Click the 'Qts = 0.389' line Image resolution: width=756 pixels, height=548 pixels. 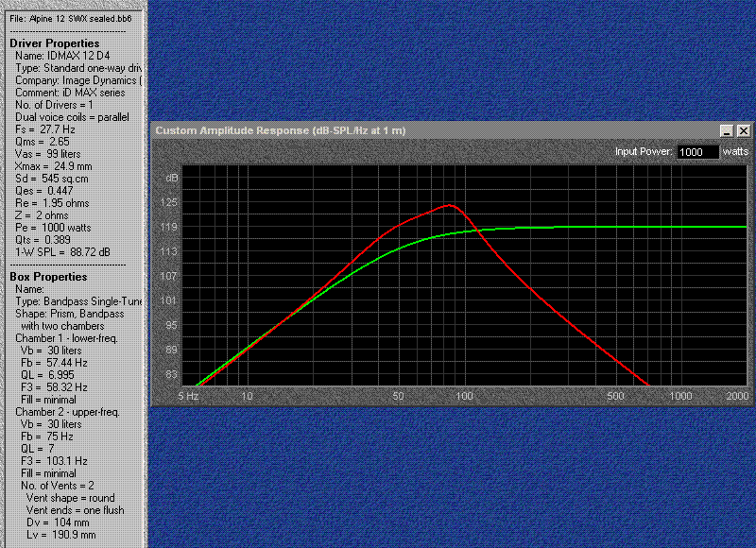click(x=43, y=240)
